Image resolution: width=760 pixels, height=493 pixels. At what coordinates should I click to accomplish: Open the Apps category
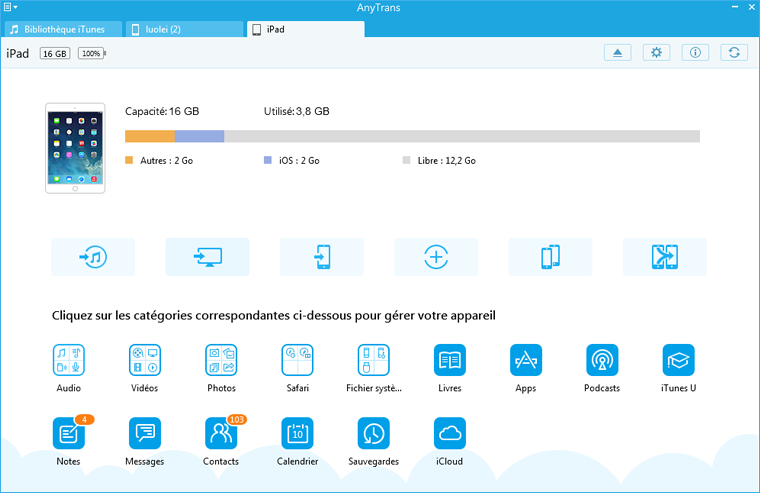[526, 360]
